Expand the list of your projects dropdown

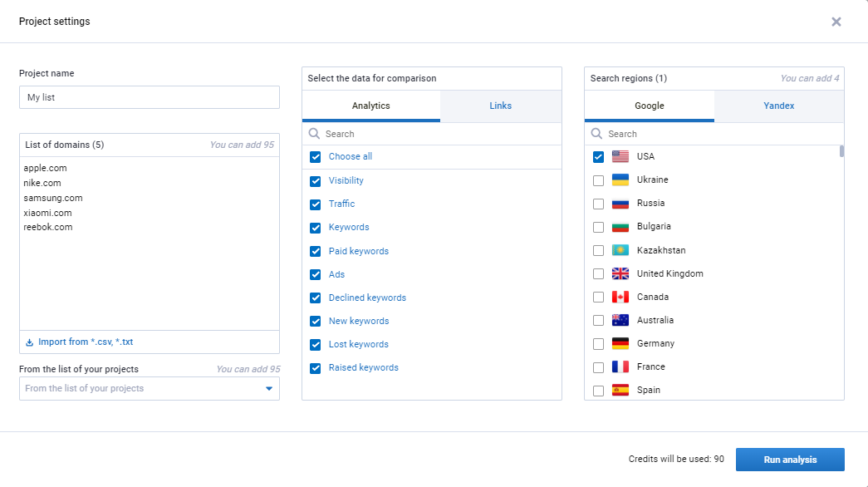click(268, 388)
